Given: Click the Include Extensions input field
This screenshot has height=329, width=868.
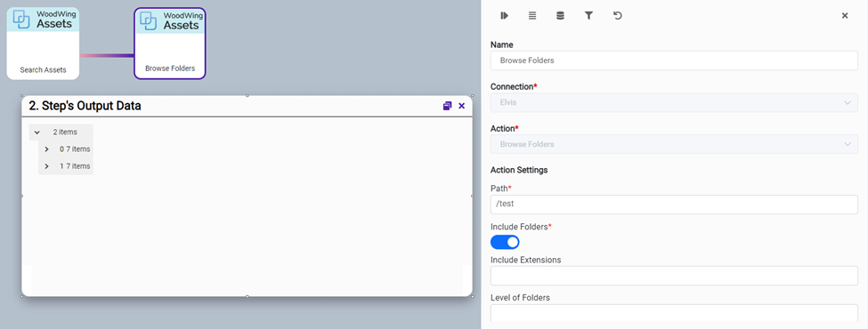Looking at the screenshot, I should (674, 276).
